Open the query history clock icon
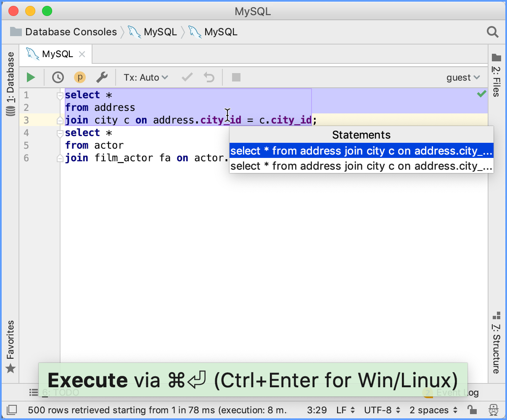507x420 pixels. [x=58, y=77]
